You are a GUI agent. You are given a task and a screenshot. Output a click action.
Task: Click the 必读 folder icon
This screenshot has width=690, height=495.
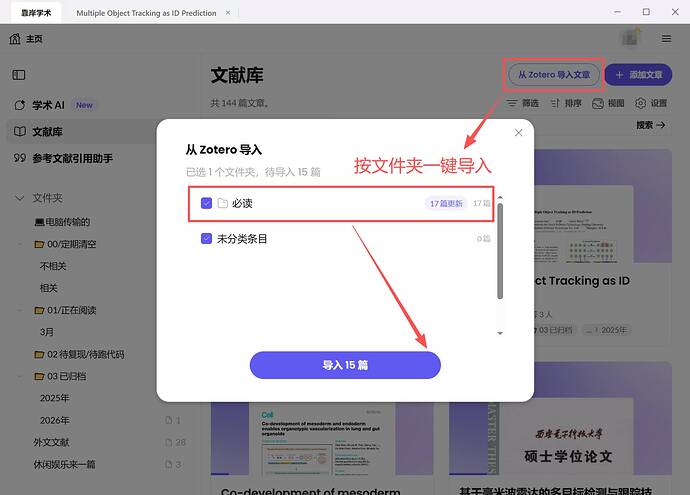pos(223,203)
